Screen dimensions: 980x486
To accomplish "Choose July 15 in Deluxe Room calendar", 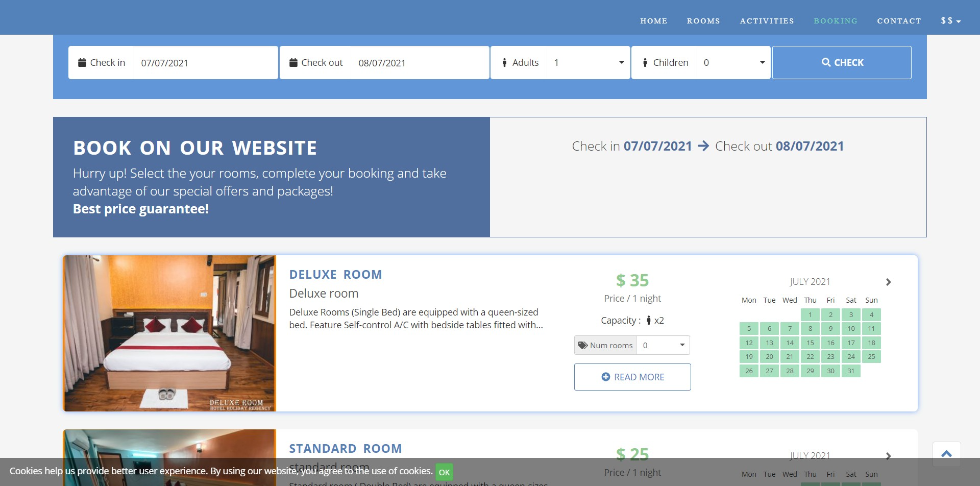I will pyautogui.click(x=810, y=343).
